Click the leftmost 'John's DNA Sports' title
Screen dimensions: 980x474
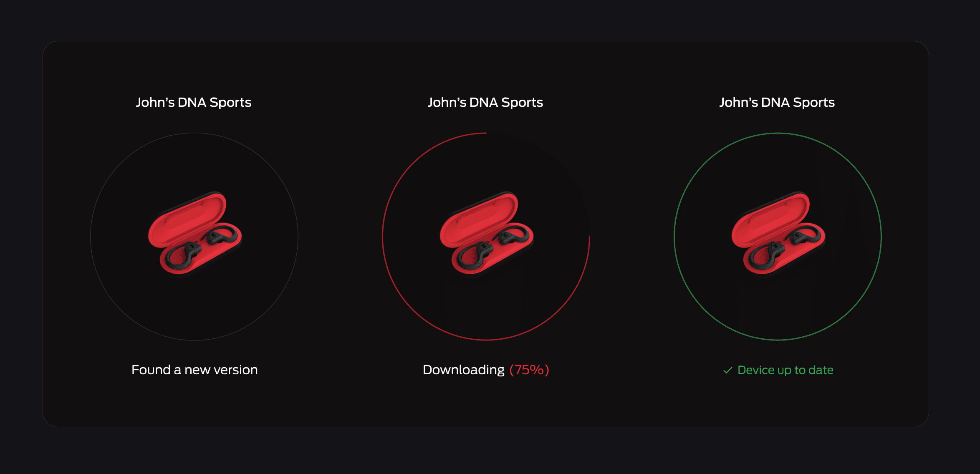[x=194, y=103]
